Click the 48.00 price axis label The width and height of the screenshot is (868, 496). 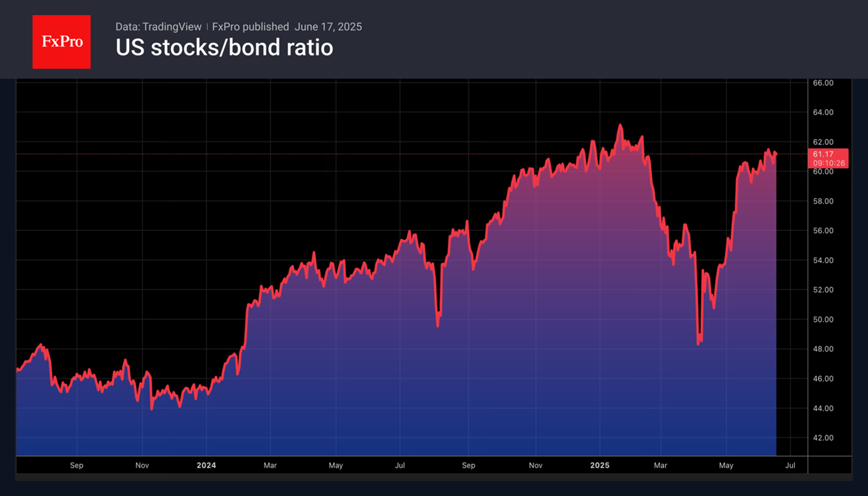pyautogui.click(x=823, y=349)
